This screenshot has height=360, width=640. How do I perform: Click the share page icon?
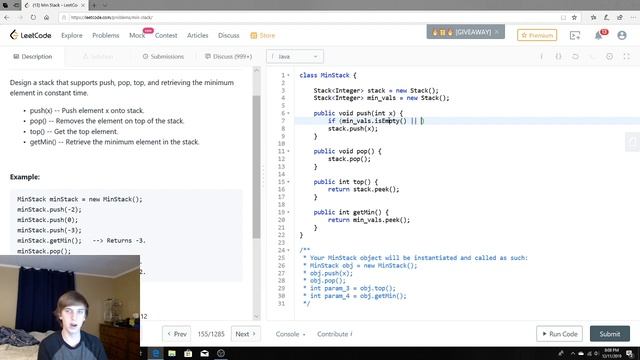(x=620, y=18)
